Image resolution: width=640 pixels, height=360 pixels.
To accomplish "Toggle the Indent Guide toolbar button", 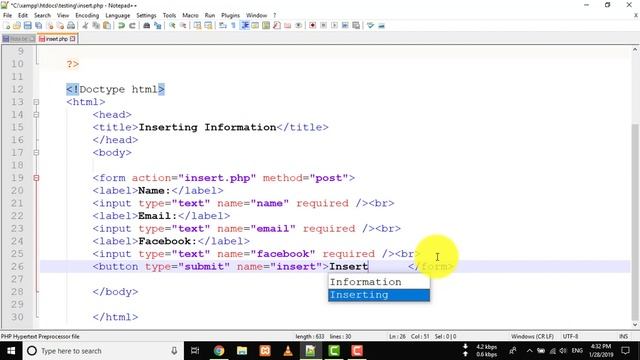I will 245,25.
